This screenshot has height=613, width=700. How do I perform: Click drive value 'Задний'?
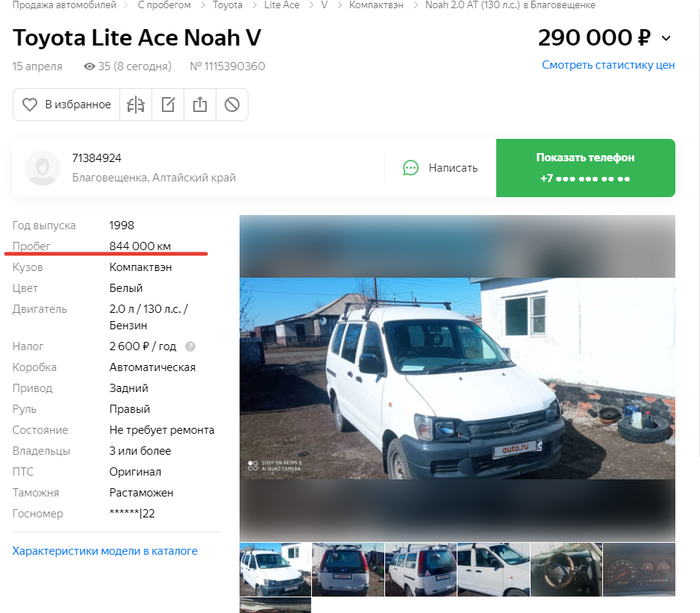tap(129, 388)
